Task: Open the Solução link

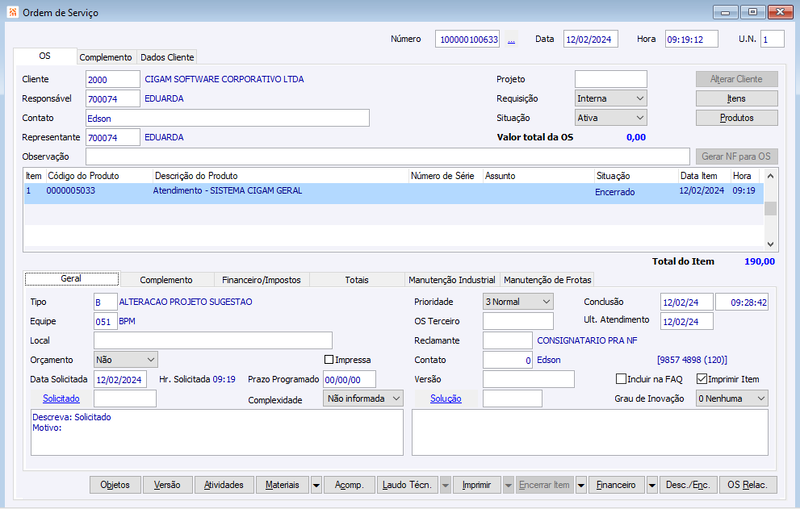Action: pos(445,398)
